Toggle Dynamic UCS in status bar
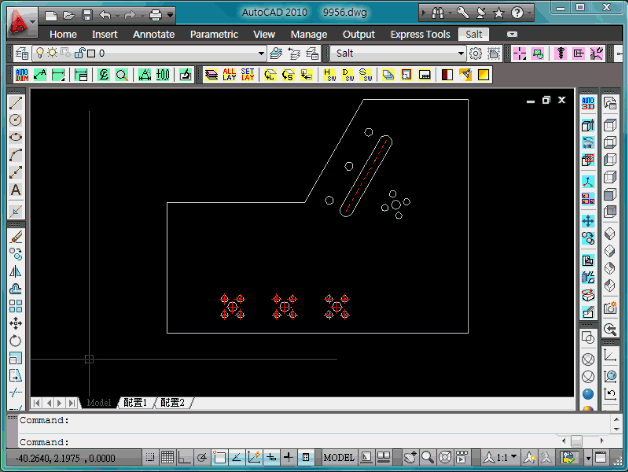Viewport: 628px width, 472px height. tap(254, 457)
